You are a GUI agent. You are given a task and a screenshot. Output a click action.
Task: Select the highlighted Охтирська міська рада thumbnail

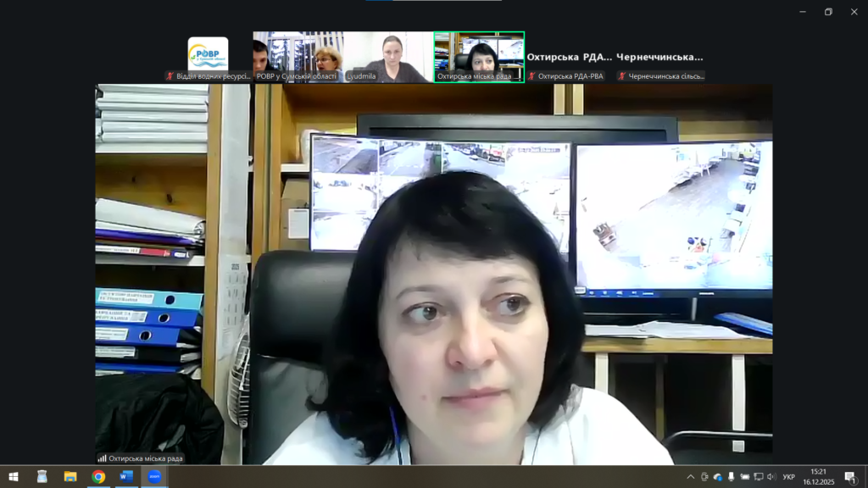(479, 54)
